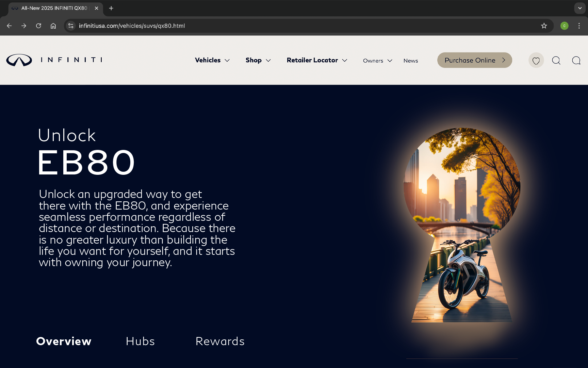The height and width of the screenshot is (368, 588).
Task: Click the browser forward arrow
Action: 24,26
